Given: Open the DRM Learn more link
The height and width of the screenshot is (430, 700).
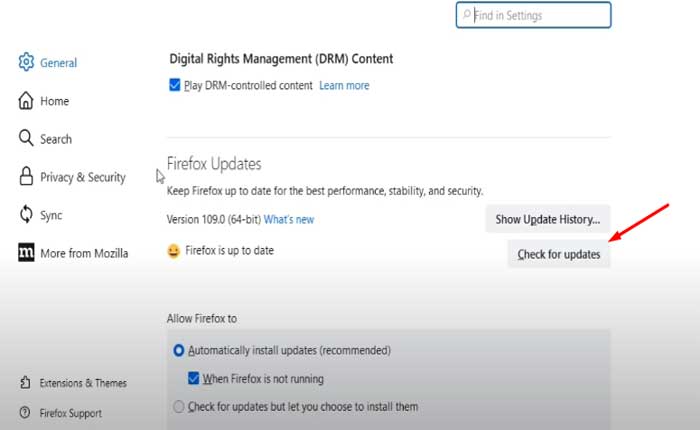Looking at the screenshot, I should tap(344, 86).
